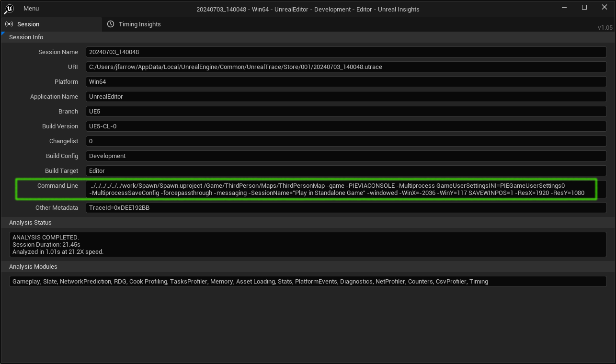Viewport: 616px width, 364px height.
Task: Select the Session Name field value
Action: click(x=346, y=52)
